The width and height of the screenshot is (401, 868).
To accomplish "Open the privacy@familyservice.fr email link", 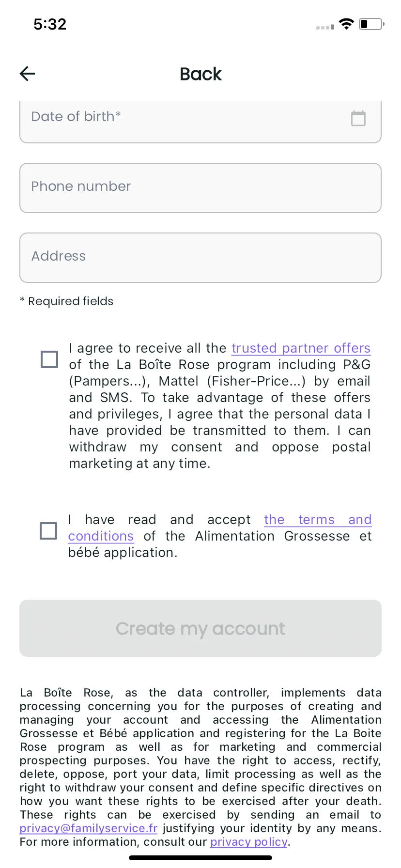I will click(89, 828).
